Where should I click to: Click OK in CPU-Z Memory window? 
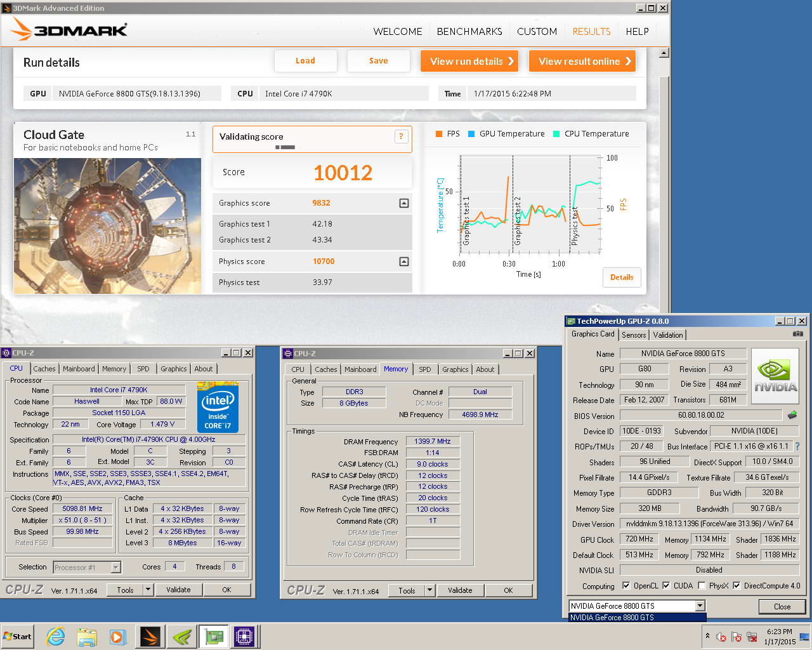[x=508, y=590]
